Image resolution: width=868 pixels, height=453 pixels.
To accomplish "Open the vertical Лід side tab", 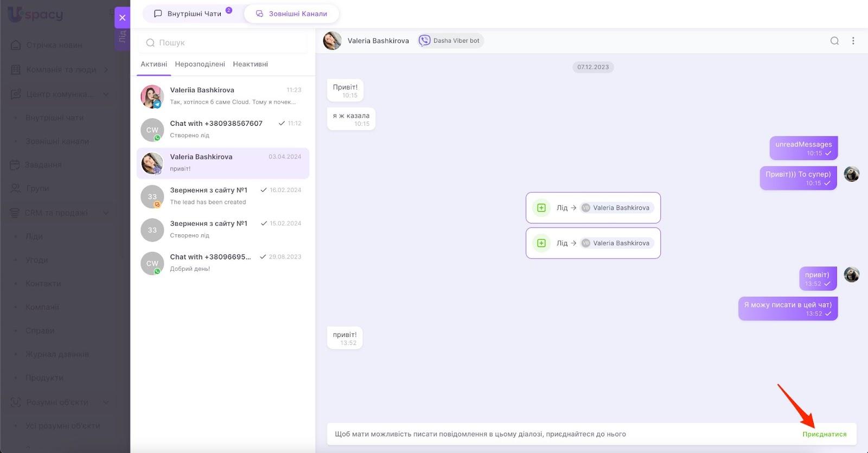I will pos(122,38).
